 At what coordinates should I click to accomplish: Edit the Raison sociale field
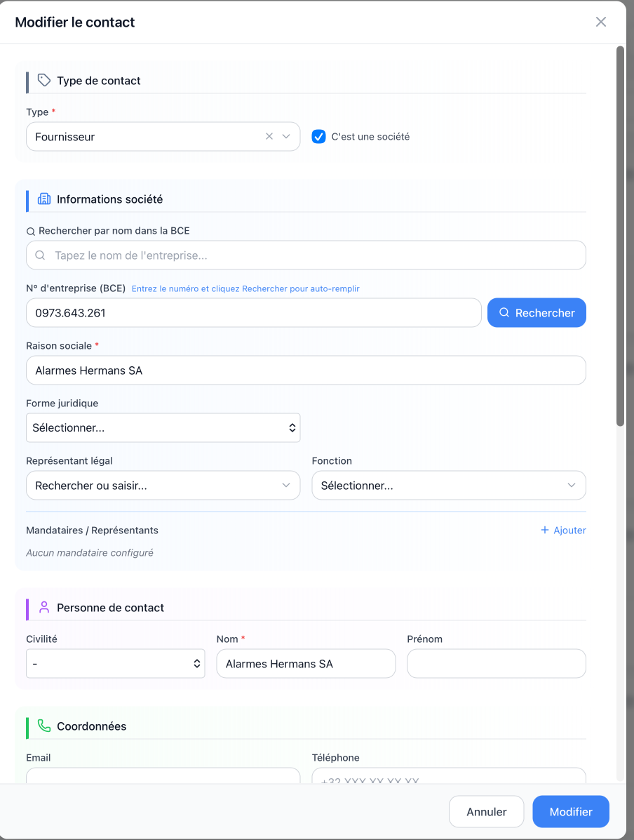coord(306,371)
